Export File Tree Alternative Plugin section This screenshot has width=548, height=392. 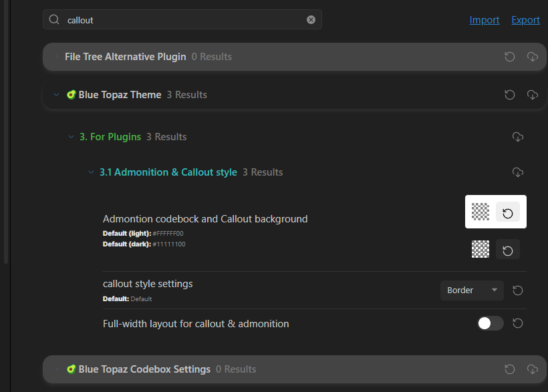coord(533,57)
